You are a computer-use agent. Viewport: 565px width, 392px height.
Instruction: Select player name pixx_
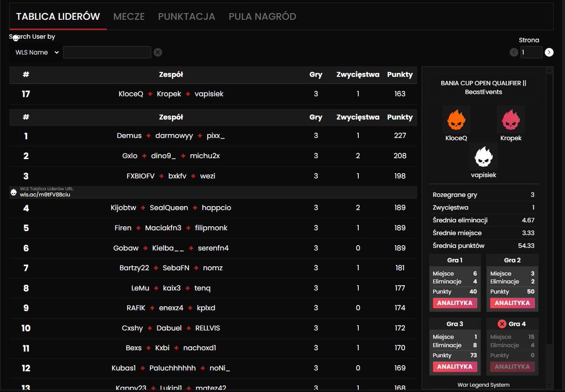(x=216, y=136)
